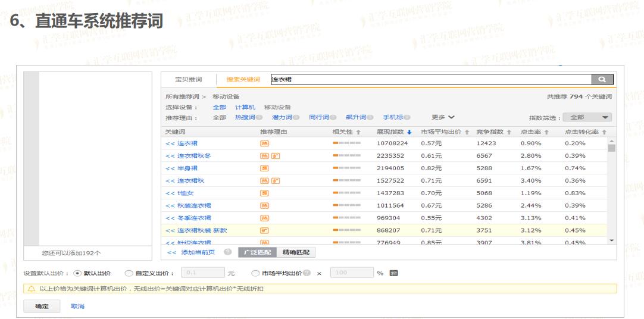Viewport: 644px width, 319px height.
Task: Filter by 同行词 reason
Action: (x=318, y=117)
